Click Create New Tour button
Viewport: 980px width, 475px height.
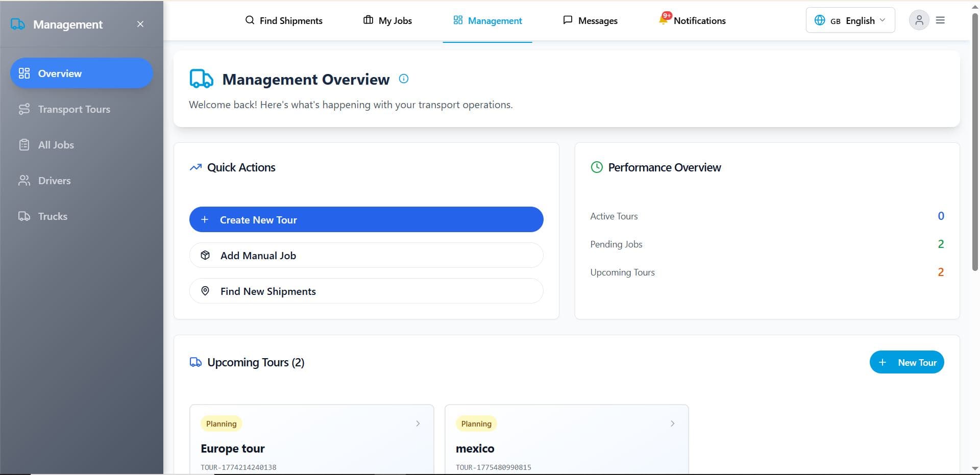tap(366, 219)
